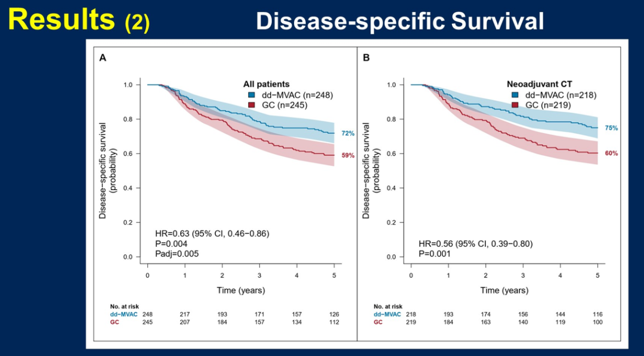
Task: Select the HR=0.63 hazard ratio text
Action: [212, 233]
